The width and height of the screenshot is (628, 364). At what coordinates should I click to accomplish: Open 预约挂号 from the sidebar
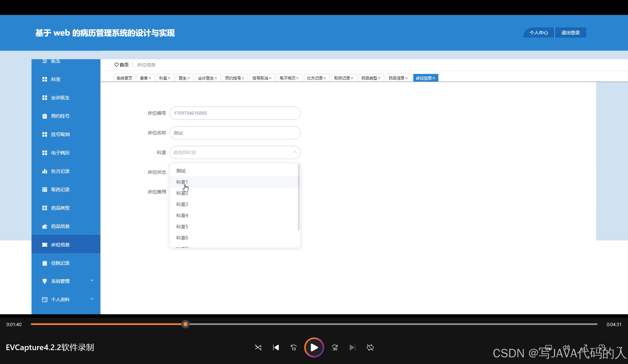60,116
